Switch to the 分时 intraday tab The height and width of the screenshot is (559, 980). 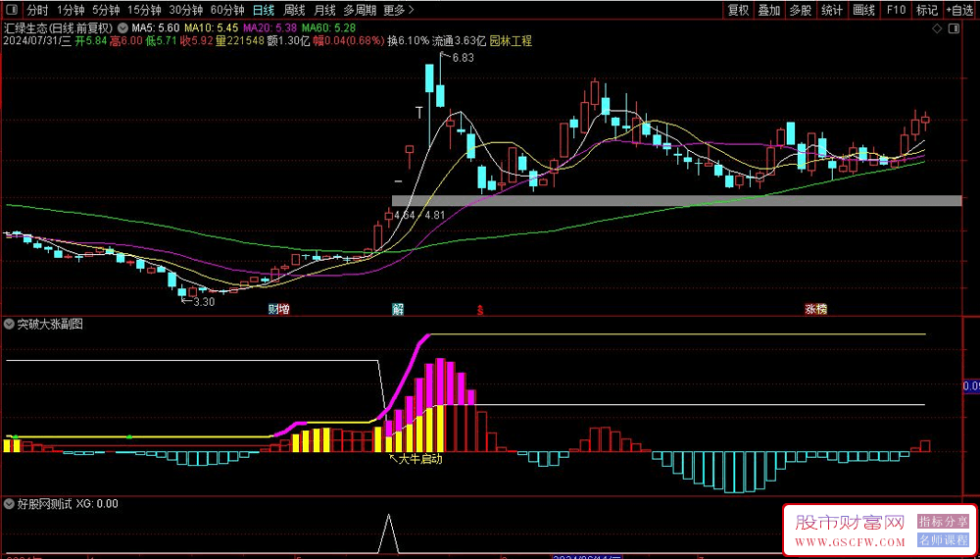click(x=36, y=11)
